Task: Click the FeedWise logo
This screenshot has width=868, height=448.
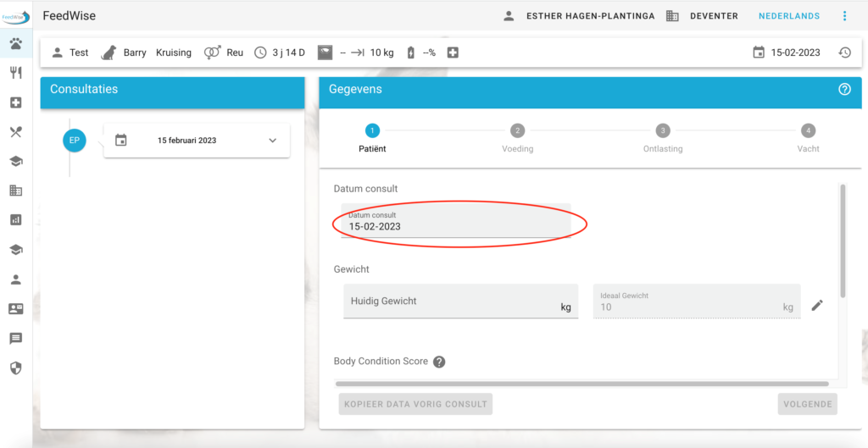Action: (x=15, y=17)
